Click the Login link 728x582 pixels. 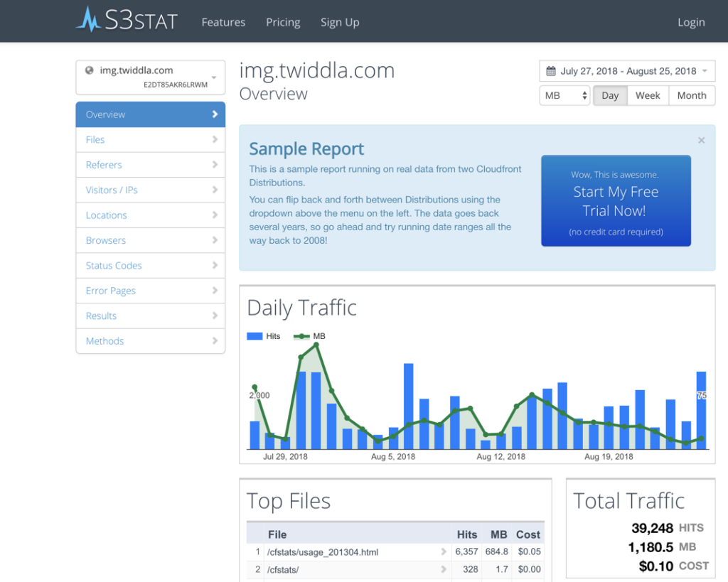(x=691, y=22)
